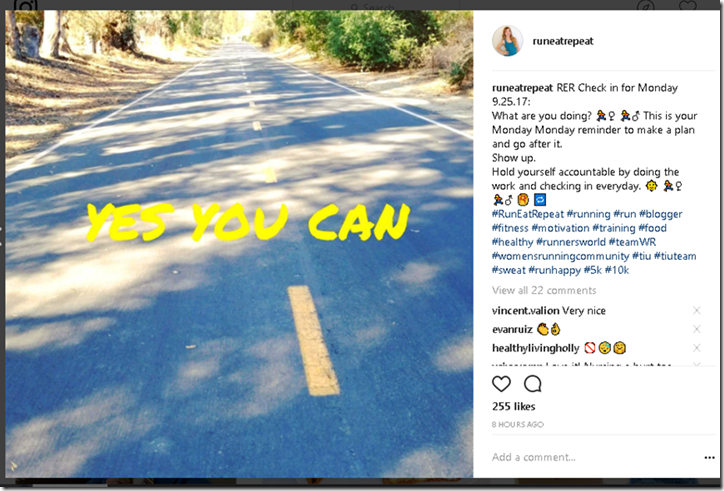Open the runeatrepeat username in header
Screen dimensions: 724x491
563,41
